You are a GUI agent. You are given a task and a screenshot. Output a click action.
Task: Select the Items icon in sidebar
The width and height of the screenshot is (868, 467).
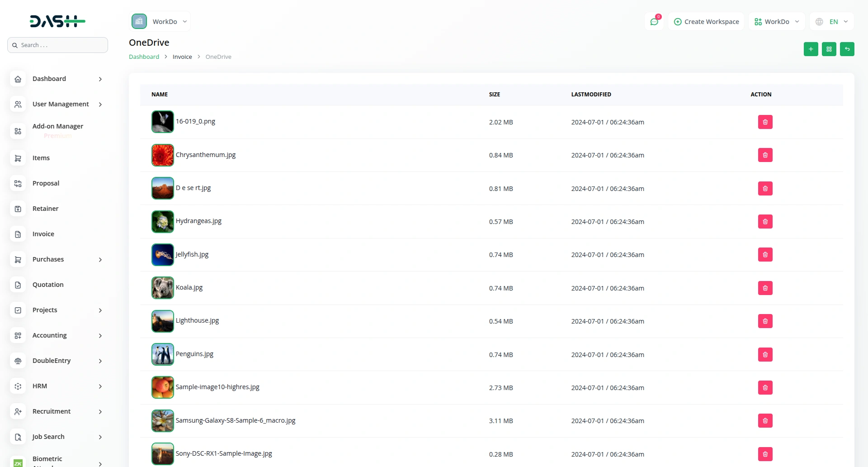pos(18,158)
